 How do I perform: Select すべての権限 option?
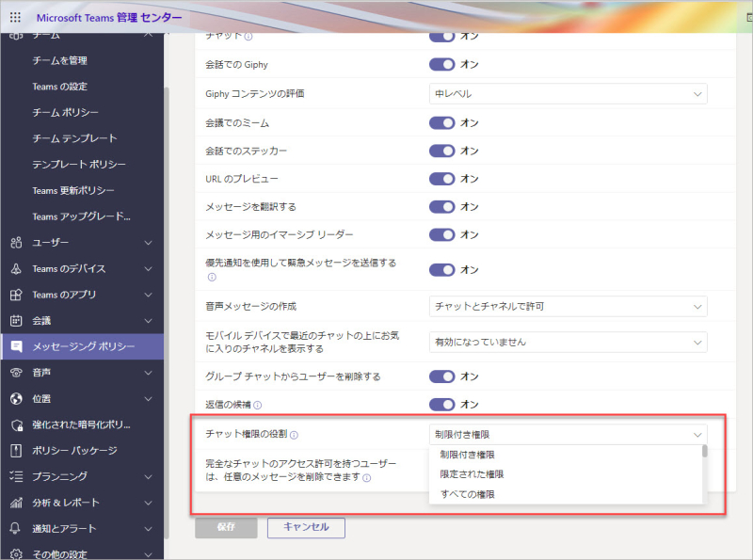click(566, 494)
